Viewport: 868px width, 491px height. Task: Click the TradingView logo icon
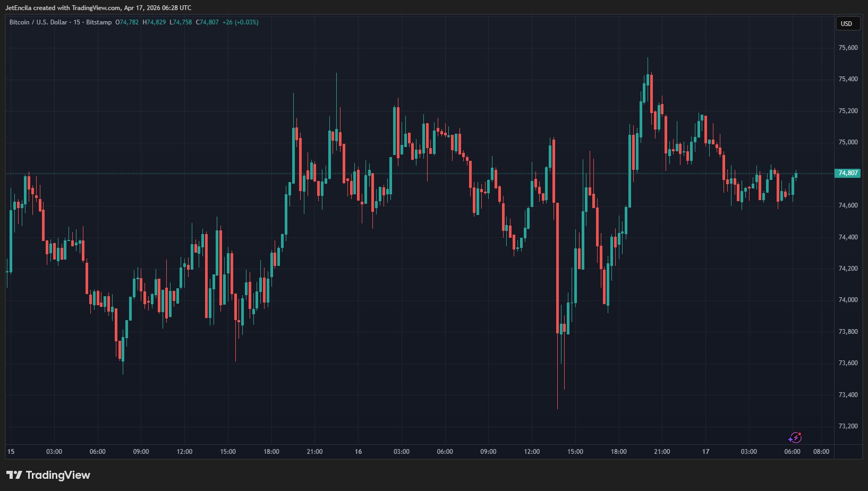point(14,475)
